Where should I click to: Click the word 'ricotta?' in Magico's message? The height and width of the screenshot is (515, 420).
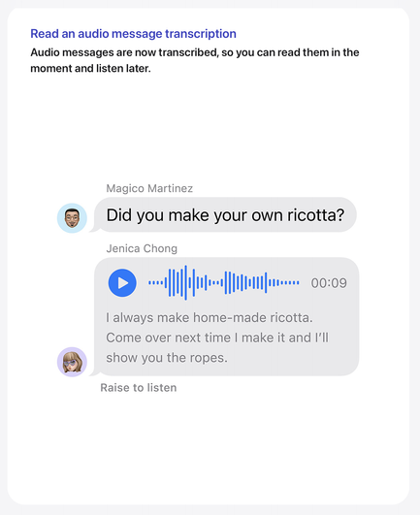point(315,215)
